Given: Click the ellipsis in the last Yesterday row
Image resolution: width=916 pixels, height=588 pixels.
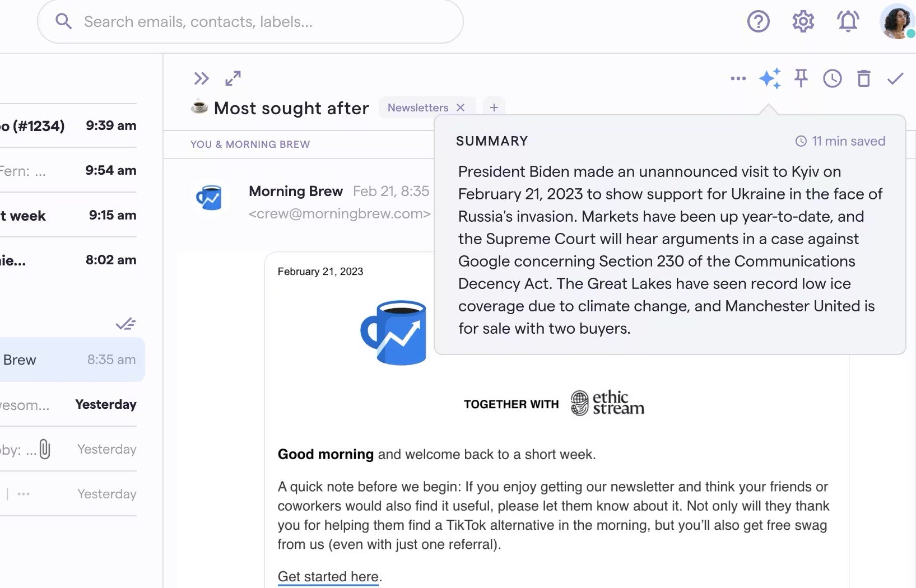Looking at the screenshot, I should tap(24, 494).
